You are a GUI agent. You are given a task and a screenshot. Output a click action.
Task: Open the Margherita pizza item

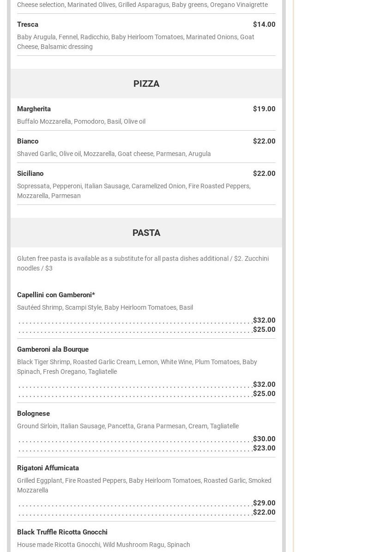point(34,109)
